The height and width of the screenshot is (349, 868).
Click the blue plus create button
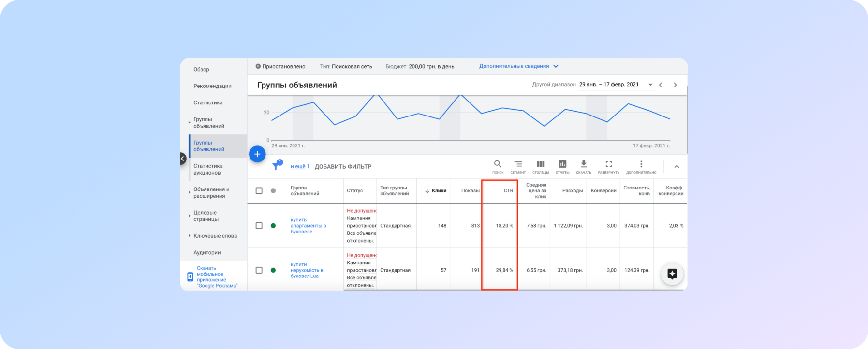tap(257, 154)
